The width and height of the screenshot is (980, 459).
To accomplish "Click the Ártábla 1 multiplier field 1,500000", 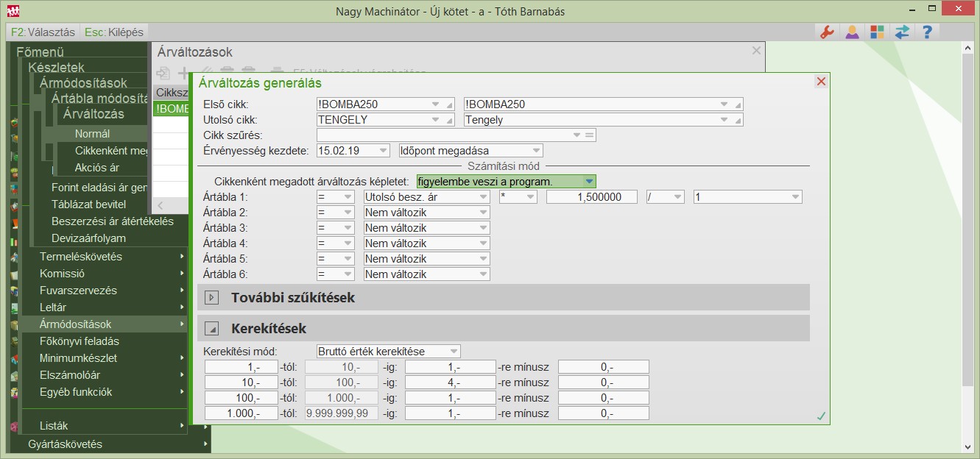I will point(592,197).
